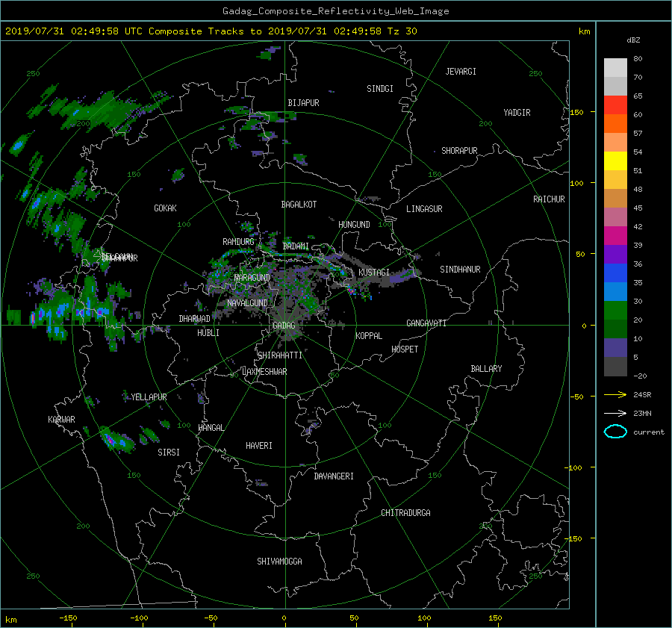Select the lightest gray 80-70 dBZ swatch

(615, 68)
